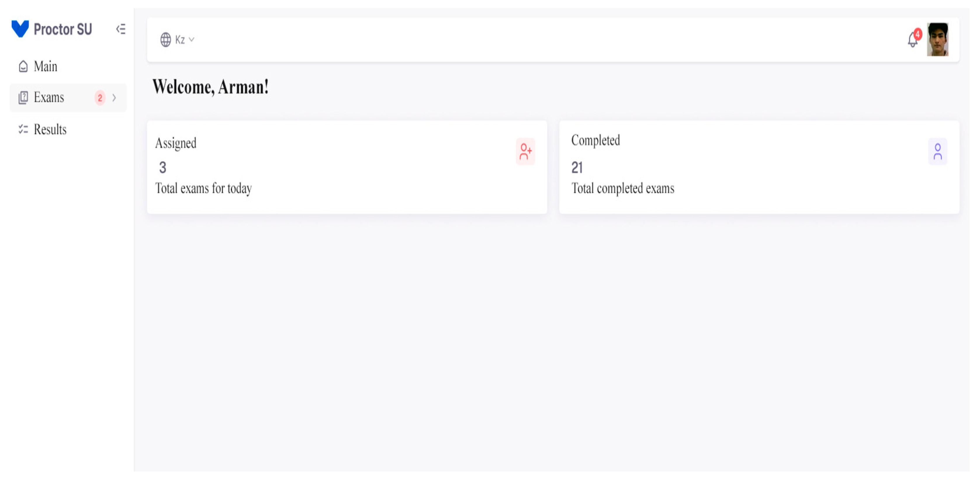The width and height of the screenshot is (980, 480).
Task: Click the Assigned add-user icon
Action: point(525,151)
